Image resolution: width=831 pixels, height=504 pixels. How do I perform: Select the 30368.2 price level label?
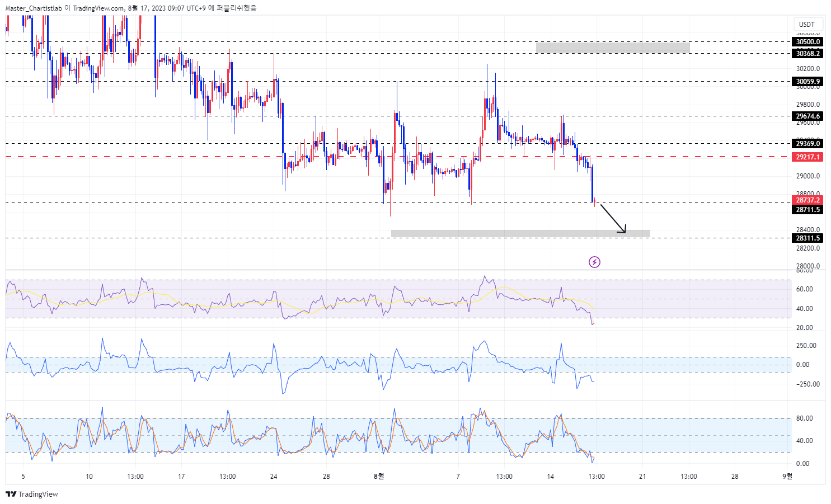point(808,53)
